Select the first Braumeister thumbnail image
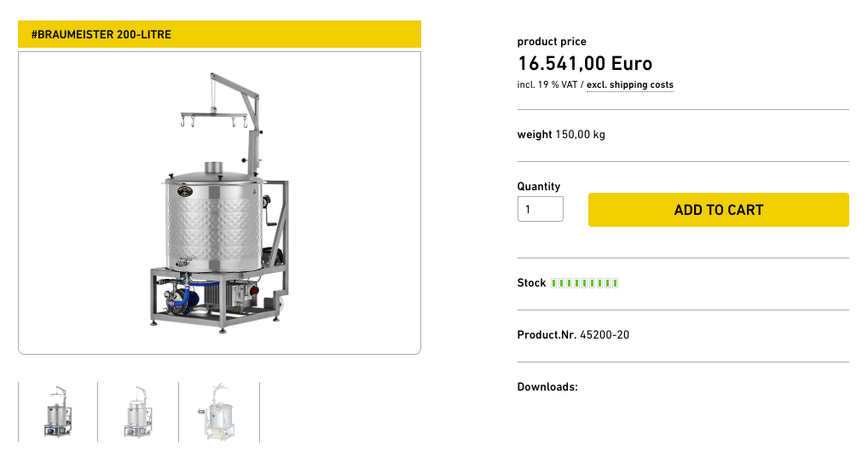This screenshot has width=868, height=452. click(58, 413)
